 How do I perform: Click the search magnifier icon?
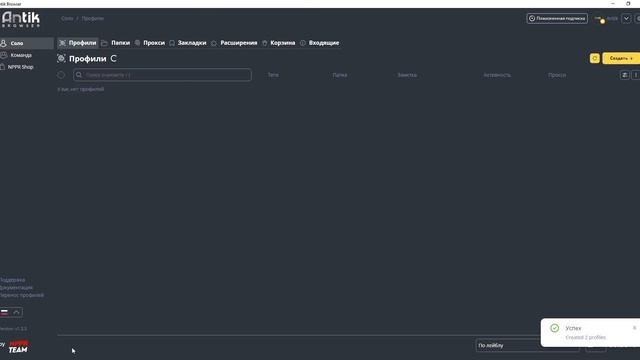79,75
